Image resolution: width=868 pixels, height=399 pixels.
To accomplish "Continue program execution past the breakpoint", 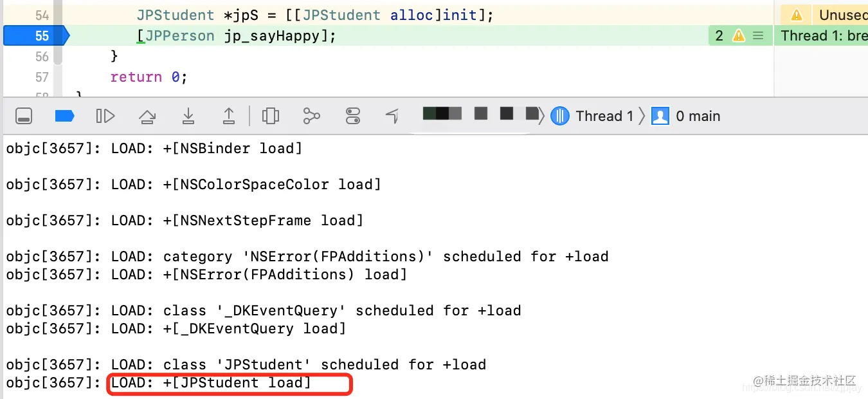I will (105, 116).
